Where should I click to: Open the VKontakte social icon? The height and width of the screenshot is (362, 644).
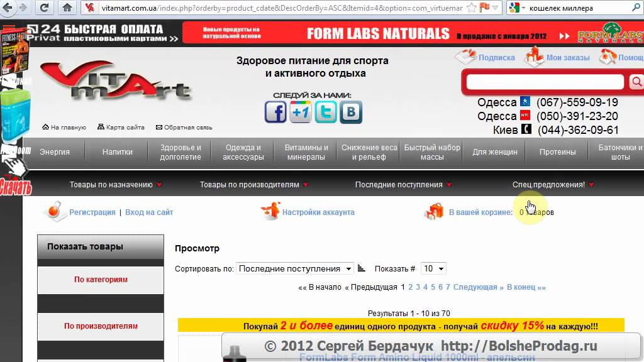351,112
